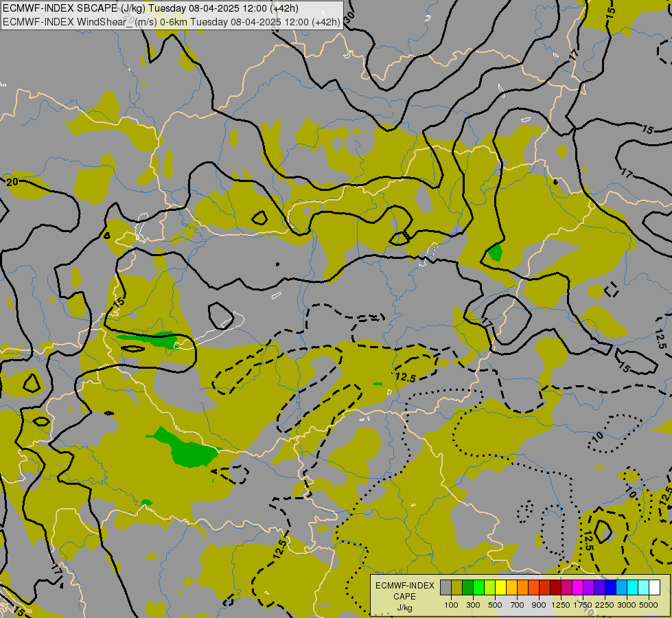Pick the white legend swatch
Screen dimensions: 672x618
point(655,587)
